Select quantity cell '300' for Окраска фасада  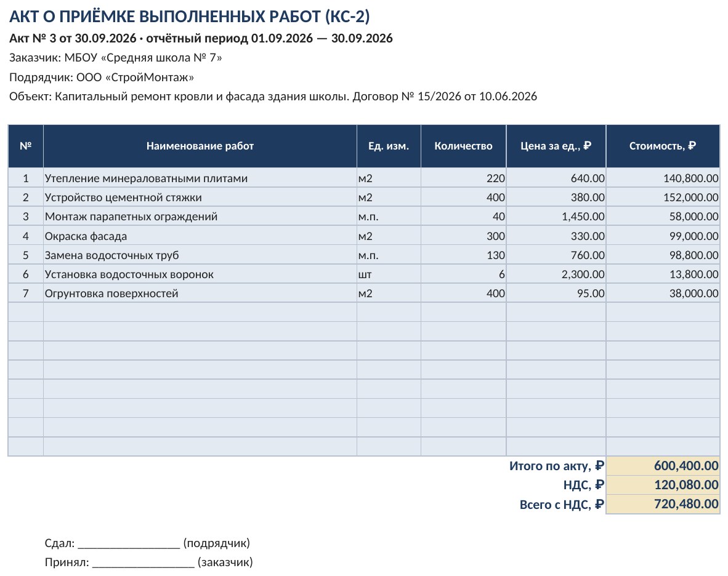click(x=463, y=236)
